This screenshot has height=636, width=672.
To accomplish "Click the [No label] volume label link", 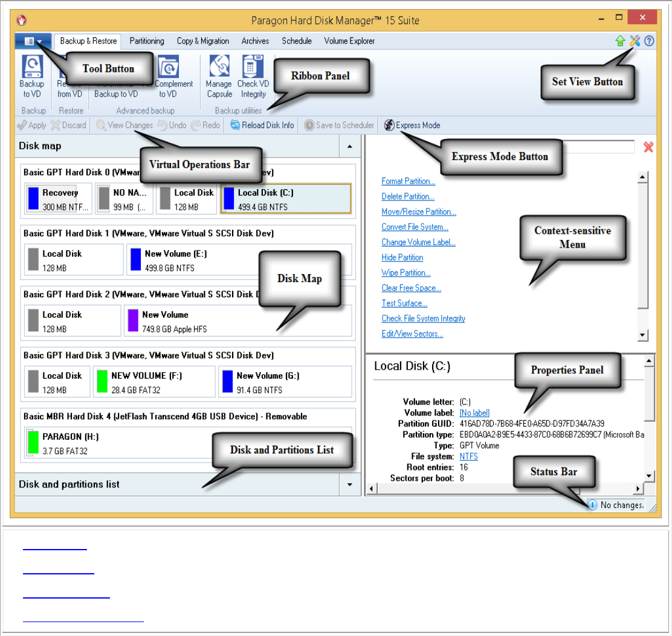I will pyautogui.click(x=474, y=413).
